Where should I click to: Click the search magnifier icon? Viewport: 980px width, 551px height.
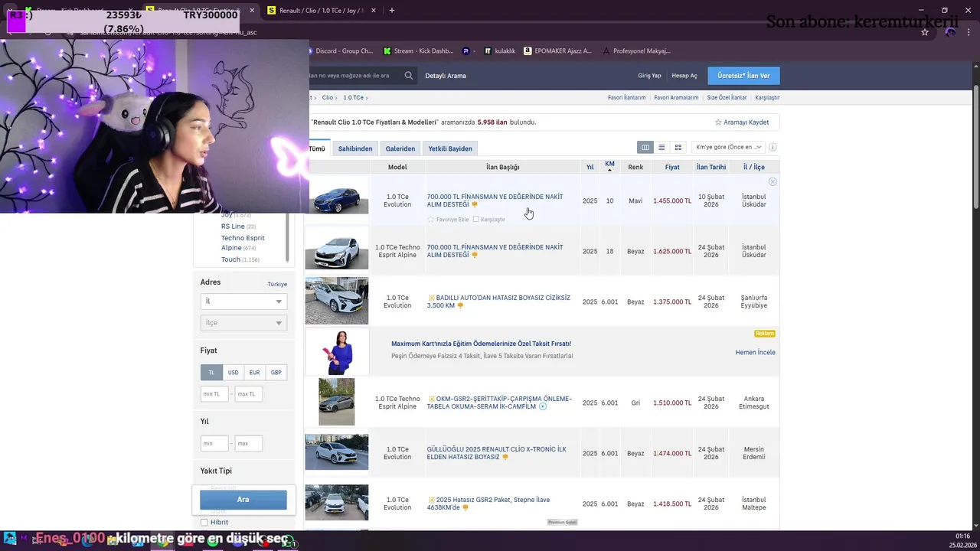[x=409, y=76]
